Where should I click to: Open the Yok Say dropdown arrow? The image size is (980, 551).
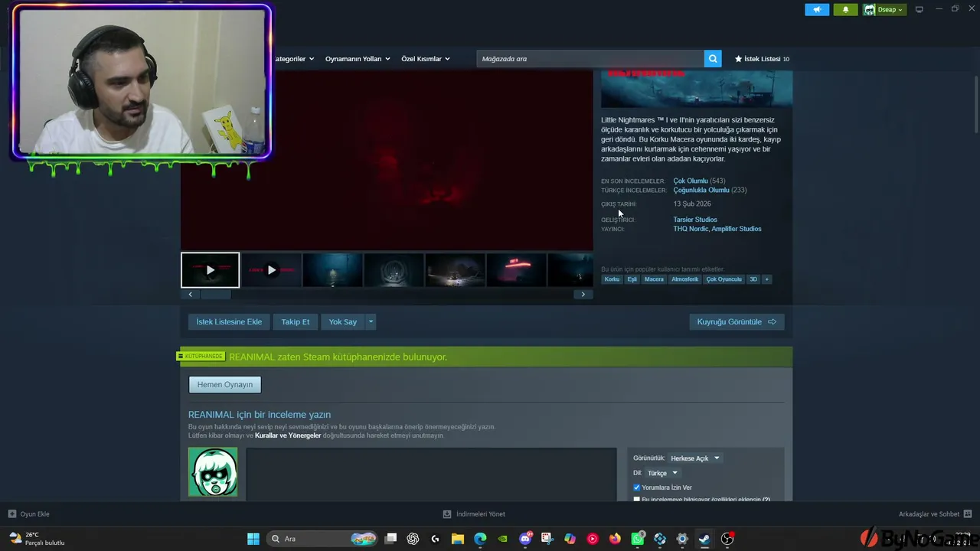[x=371, y=322]
